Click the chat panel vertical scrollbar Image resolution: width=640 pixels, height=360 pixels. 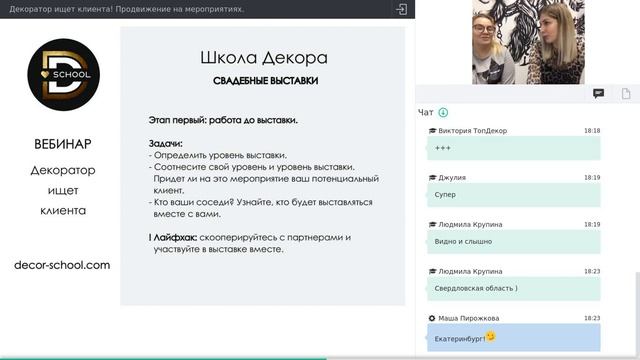(638, 314)
